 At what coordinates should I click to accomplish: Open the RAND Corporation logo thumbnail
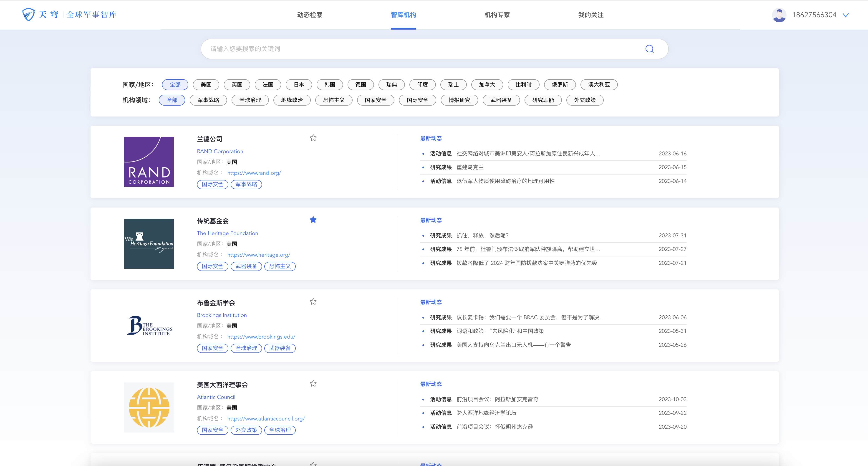coord(149,162)
